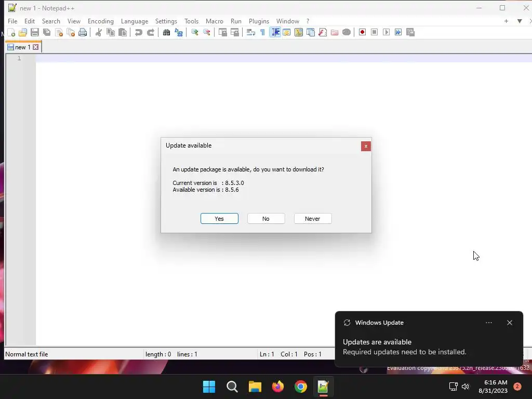Click the Zoom Out toolbar icon
The width and height of the screenshot is (532, 399).
(206, 32)
